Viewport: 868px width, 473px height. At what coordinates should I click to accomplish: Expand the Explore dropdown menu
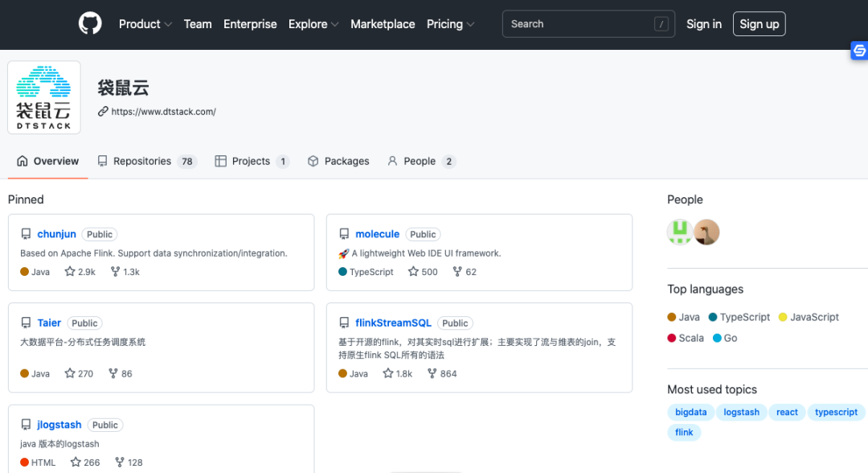point(313,24)
